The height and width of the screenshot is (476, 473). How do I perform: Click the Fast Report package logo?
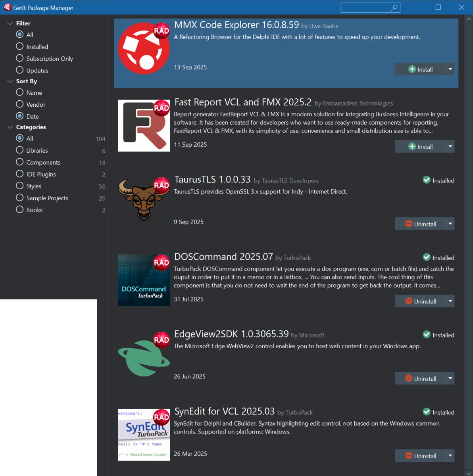coord(144,126)
